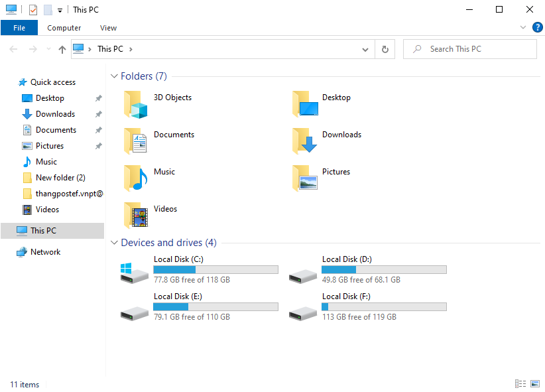The image size is (545, 392).
Task: Click Local Disk (F:) storage usage bar
Action: click(384, 307)
